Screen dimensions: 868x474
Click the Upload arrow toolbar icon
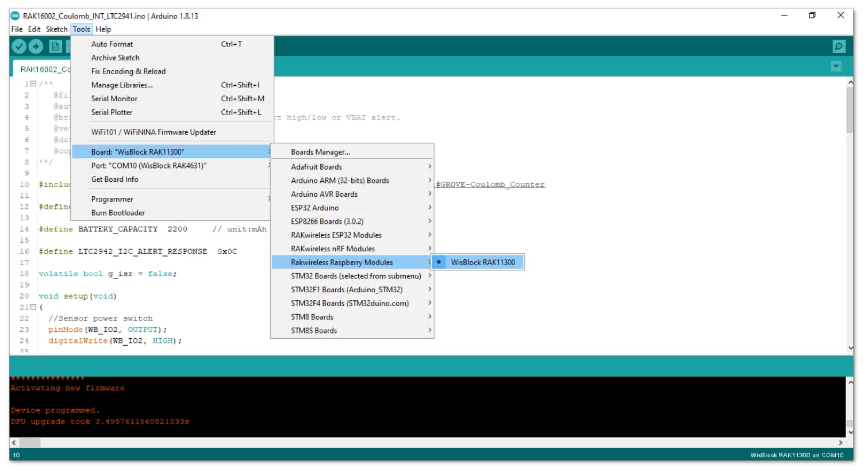click(x=36, y=47)
